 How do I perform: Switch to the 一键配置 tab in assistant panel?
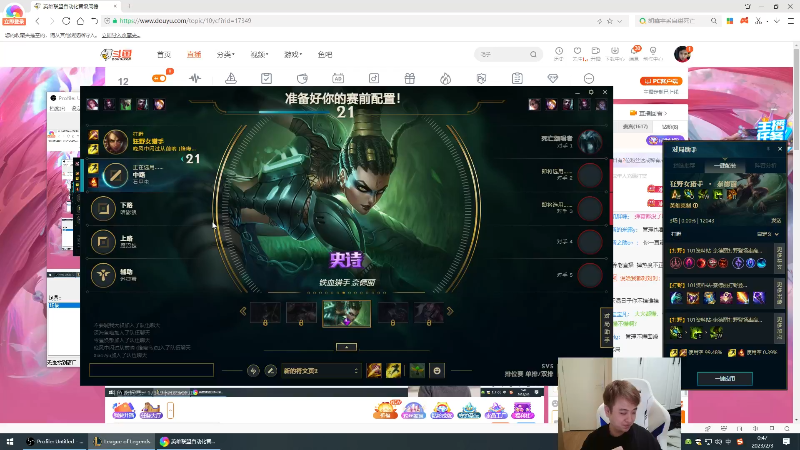pyautogui.click(x=724, y=165)
